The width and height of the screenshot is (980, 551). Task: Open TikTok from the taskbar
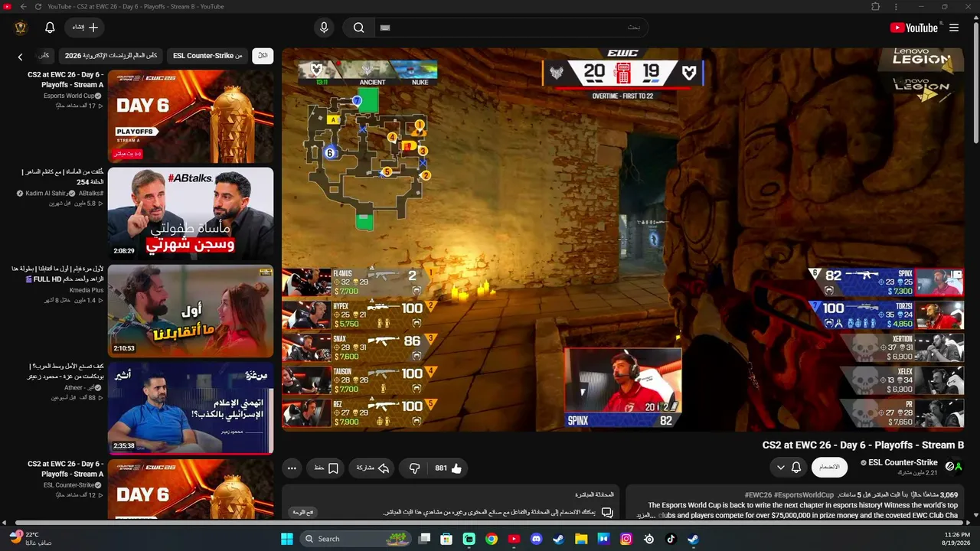[671, 539]
